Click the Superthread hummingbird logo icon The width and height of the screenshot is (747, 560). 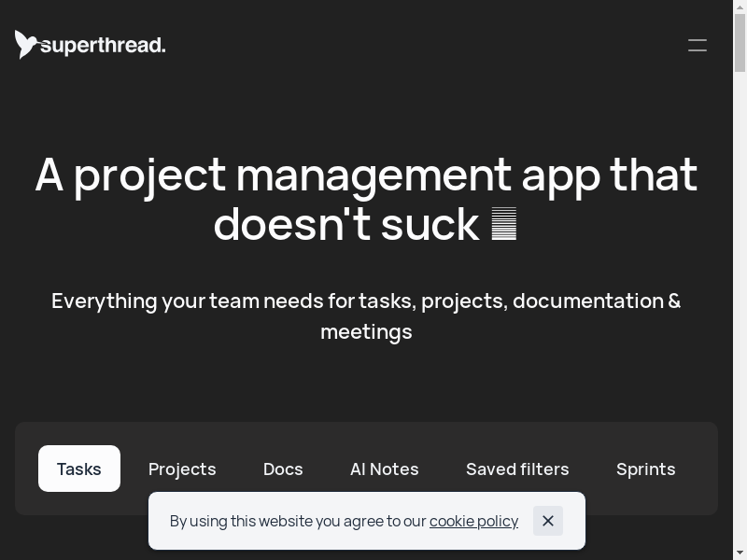point(26,44)
